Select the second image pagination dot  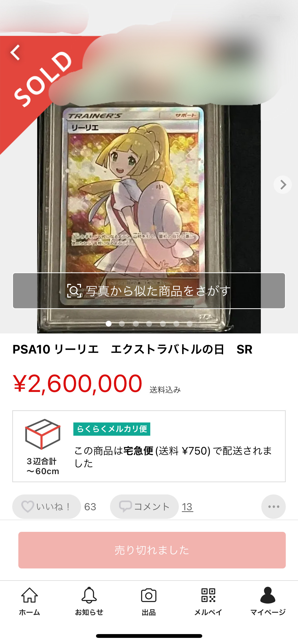pos(122,324)
